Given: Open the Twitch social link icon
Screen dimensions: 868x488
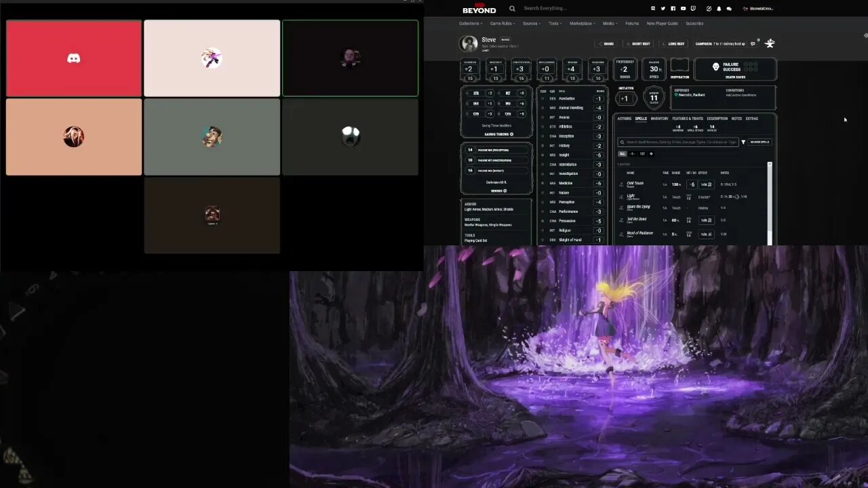Looking at the screenshot, I should click(x=693, y=9).
